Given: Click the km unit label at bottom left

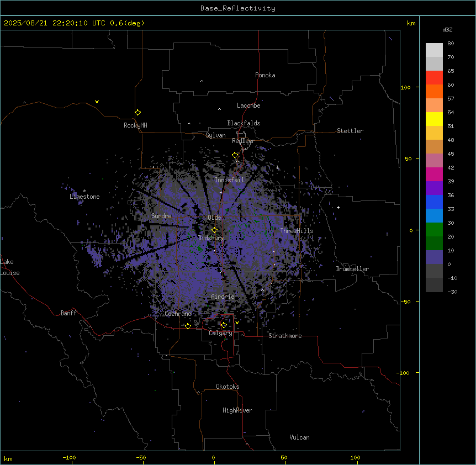Looking at the screenshot, I should (8, 458).
